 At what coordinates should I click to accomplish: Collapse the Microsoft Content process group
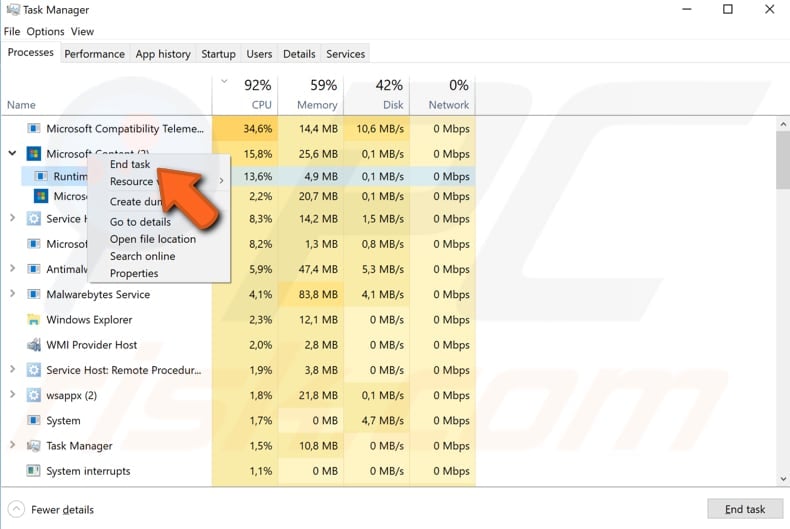pyautogui.click(x=13, y=153)
